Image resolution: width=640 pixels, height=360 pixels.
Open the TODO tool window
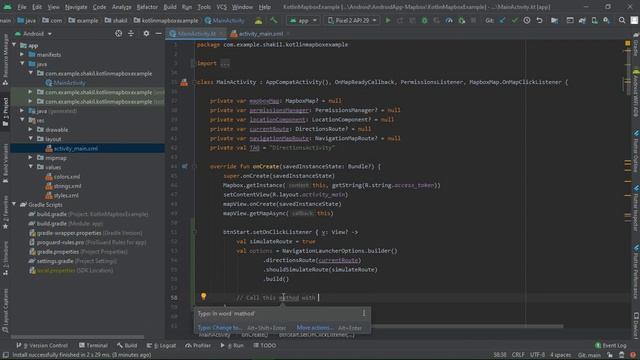265,345
